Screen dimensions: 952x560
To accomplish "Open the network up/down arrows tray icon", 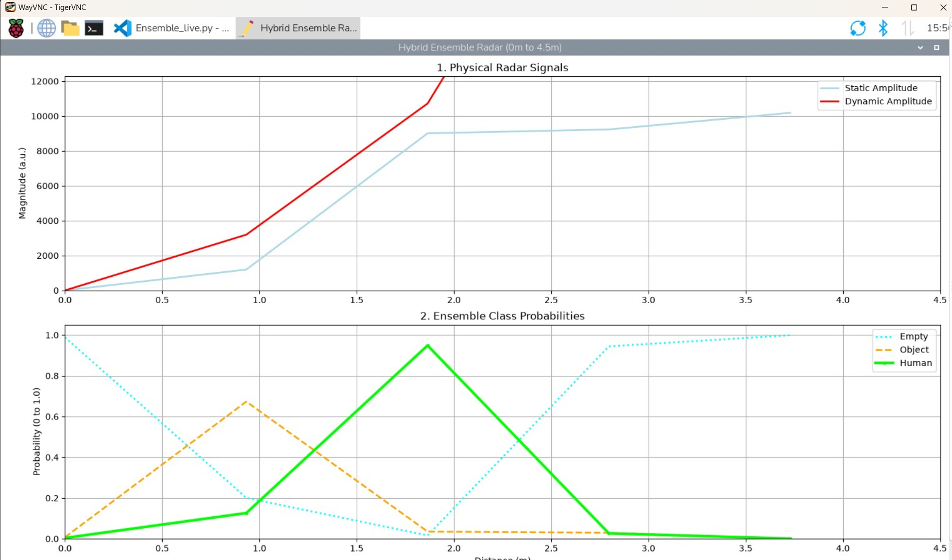I will 908,28.
